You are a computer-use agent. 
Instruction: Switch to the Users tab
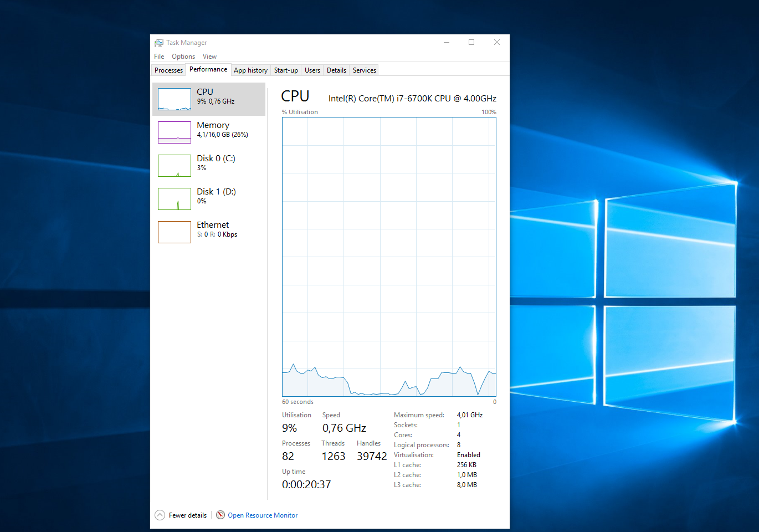pos(312,70)
